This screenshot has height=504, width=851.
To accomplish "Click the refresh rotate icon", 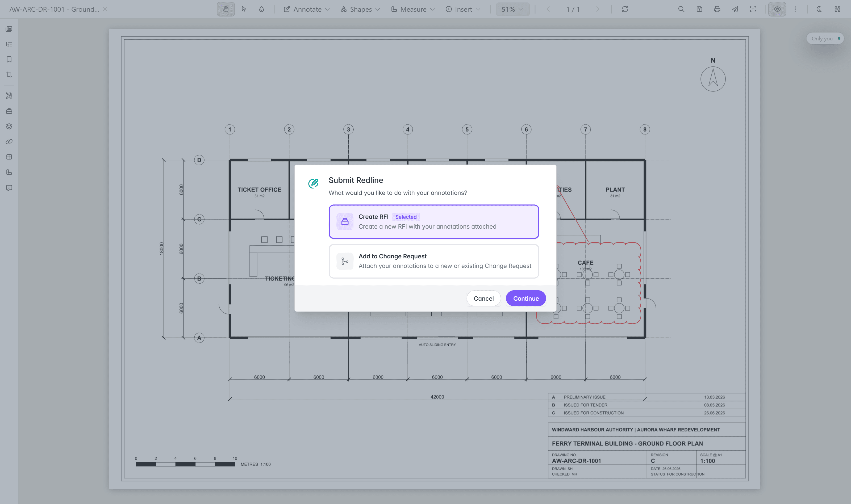I will point(625,9).
